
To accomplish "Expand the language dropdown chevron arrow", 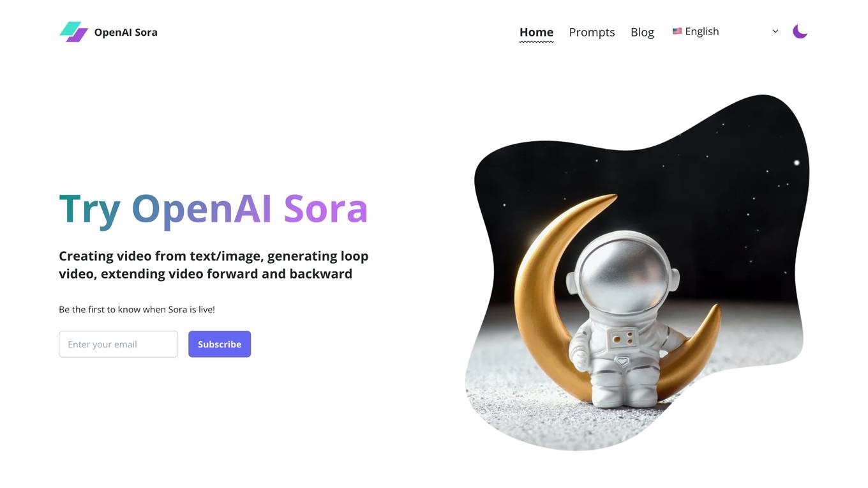I will point(775,31).
